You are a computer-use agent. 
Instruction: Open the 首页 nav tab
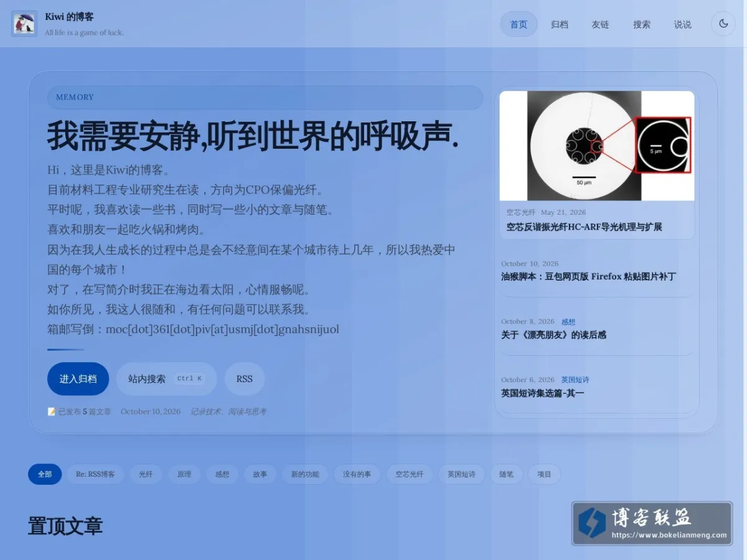(519, 24)
